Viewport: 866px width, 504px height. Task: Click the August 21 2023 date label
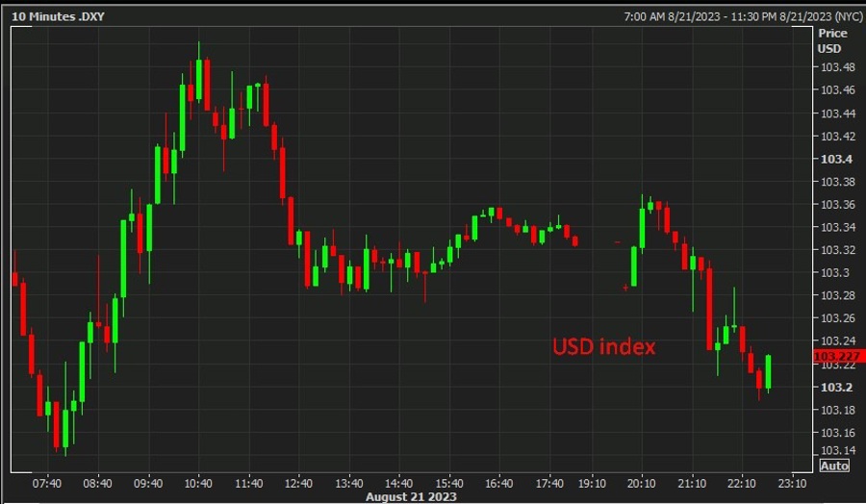point(411,497)
